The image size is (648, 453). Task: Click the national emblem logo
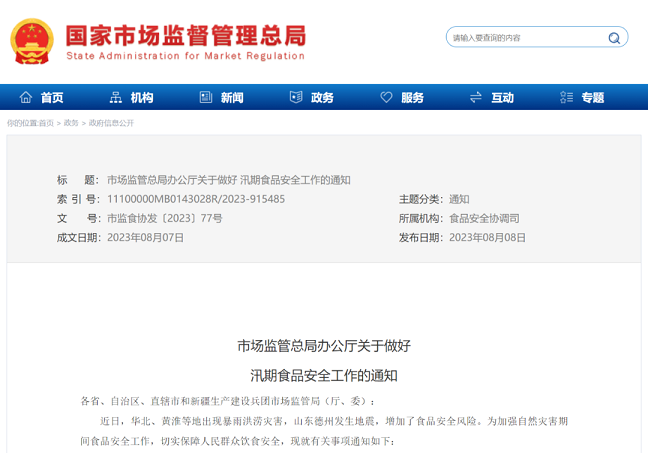32,41
